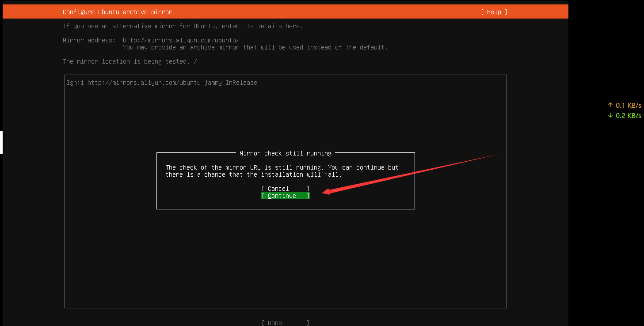This screenshot has height=326, width=644.
Task: Click the download speed 0.2 KB/s indicator
Action: (x=625, y=116)
